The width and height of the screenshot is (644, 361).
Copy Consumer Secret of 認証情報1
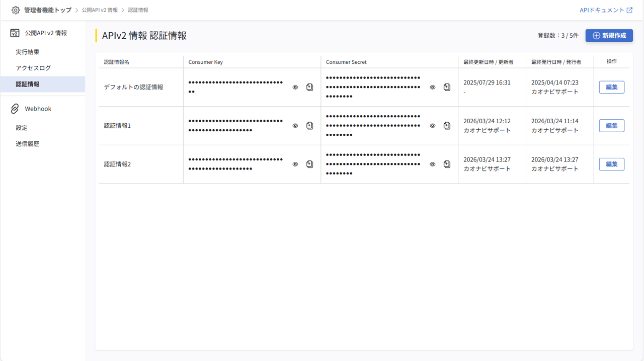click(447, 126)
